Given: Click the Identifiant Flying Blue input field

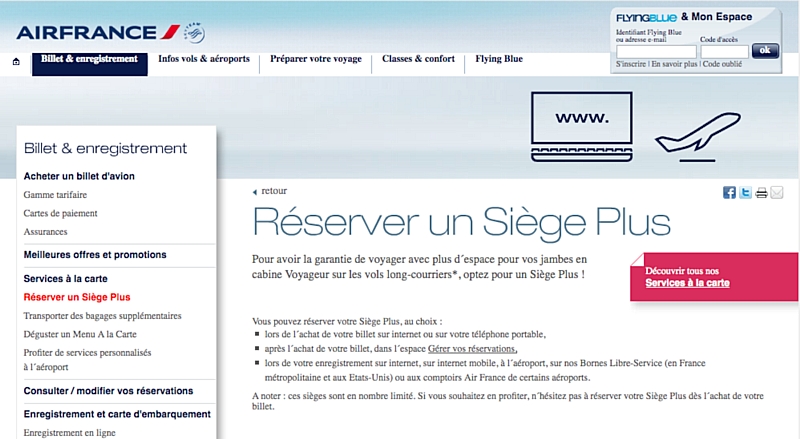Looking at the screenshot, I should 656,52.
